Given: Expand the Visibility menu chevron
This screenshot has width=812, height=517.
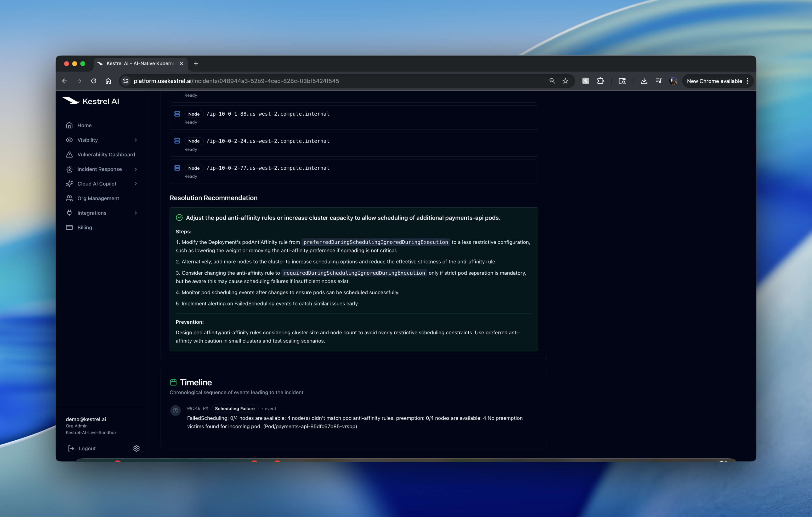Looking at the screenshot, I should tap(136, 140).
